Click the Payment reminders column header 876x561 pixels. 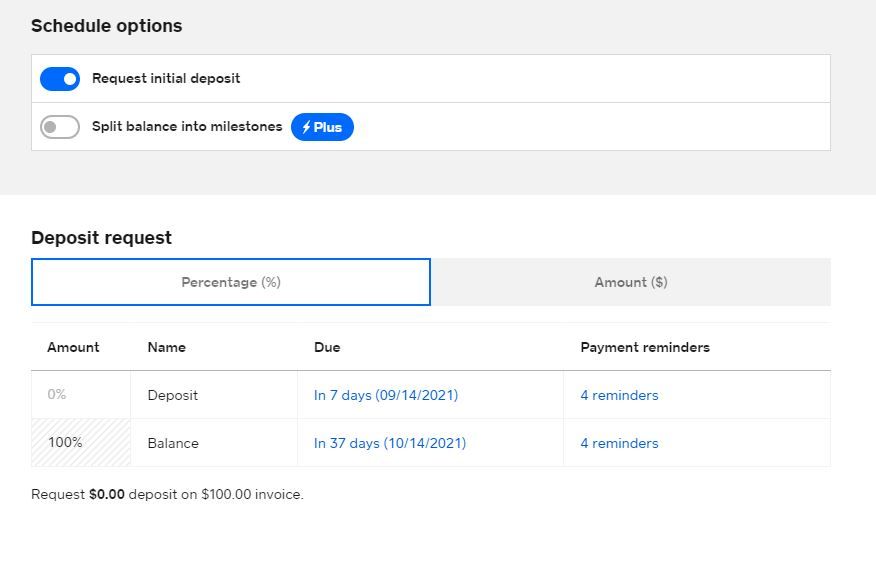(645, 347)
